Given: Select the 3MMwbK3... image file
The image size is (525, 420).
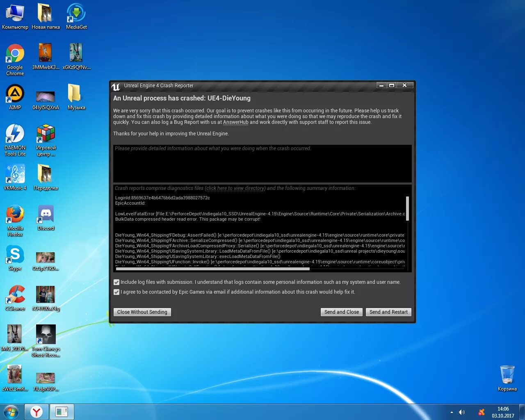Looking at the screenshot, I should 46,57.
